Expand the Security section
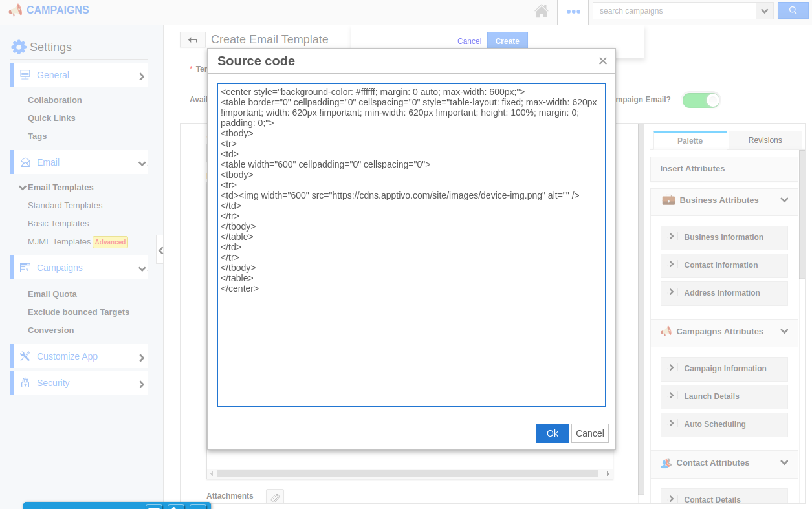Image resolution: width=812 pixels, height=509 pixels. tap(142, 384)
